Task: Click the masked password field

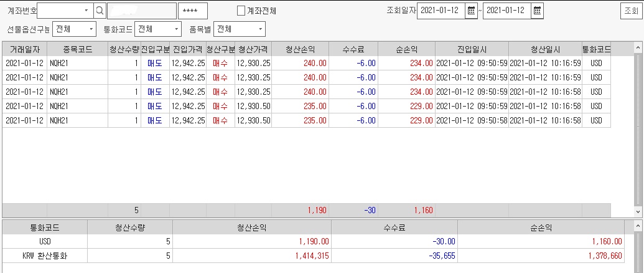Action: click(193, 11)
